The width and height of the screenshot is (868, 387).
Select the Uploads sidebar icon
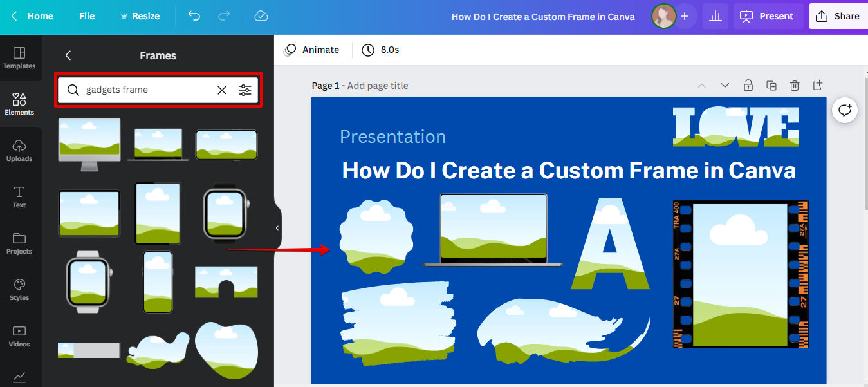(19, 149)
